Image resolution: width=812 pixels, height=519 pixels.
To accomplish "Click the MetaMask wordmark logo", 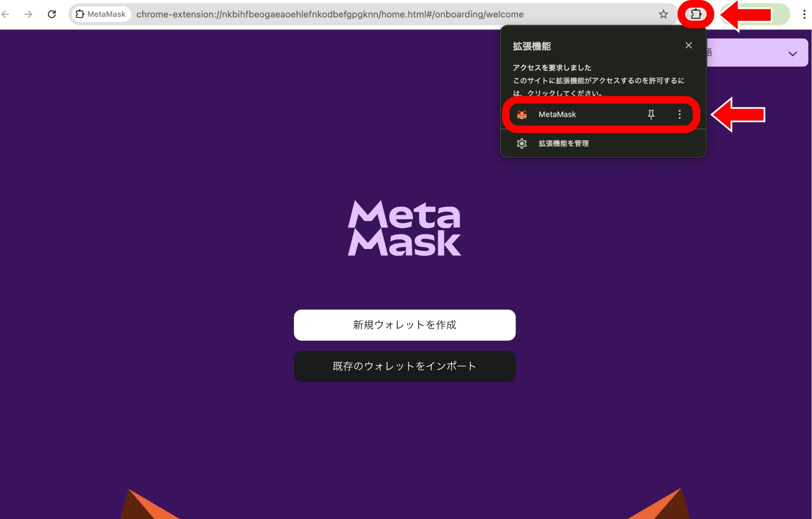I will pyautogui.click(x=404, y=228).
